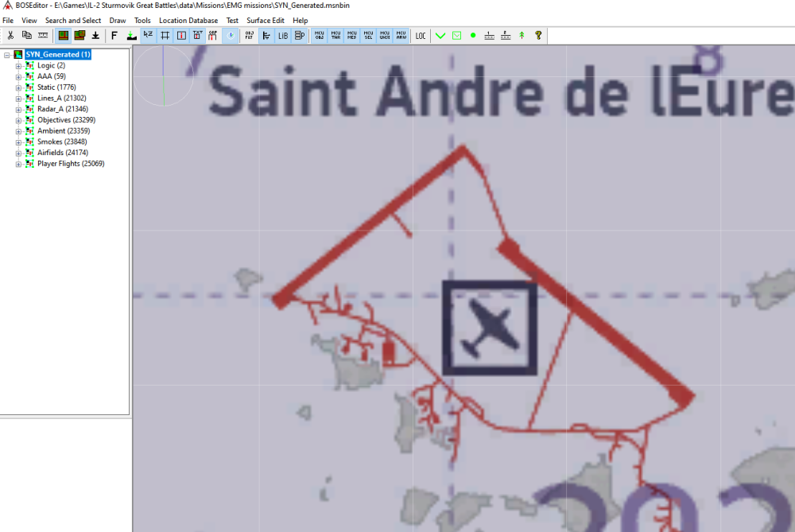
Task: Toggle the red bar frame icon
Action: (181, 36)
